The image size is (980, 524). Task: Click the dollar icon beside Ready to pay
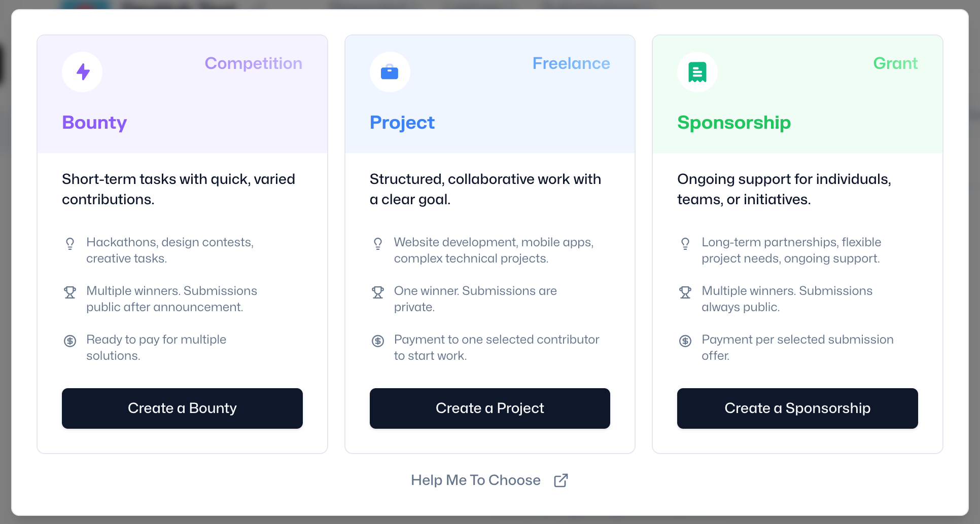[x=70, y=341]
